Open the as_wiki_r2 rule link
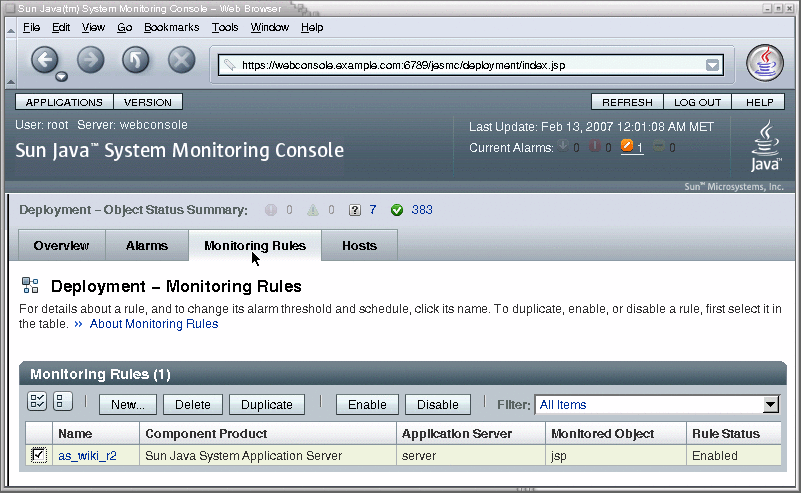The image size is (801, 493). 87,456
